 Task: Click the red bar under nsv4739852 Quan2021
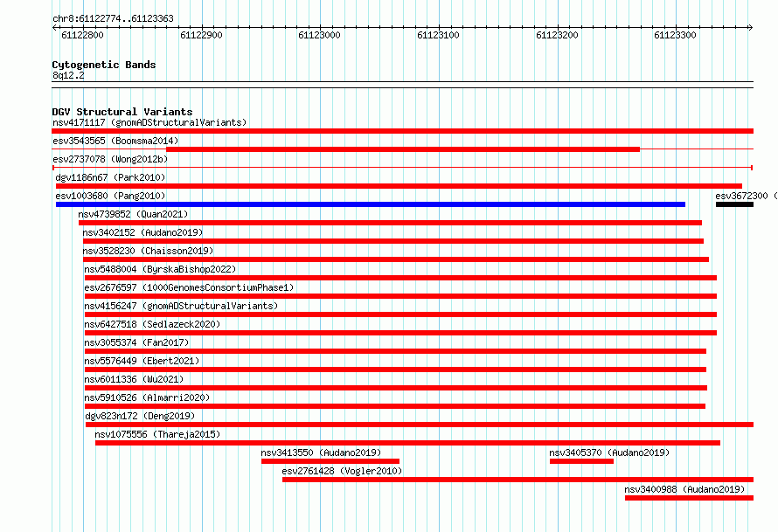[x=390, y=223]
